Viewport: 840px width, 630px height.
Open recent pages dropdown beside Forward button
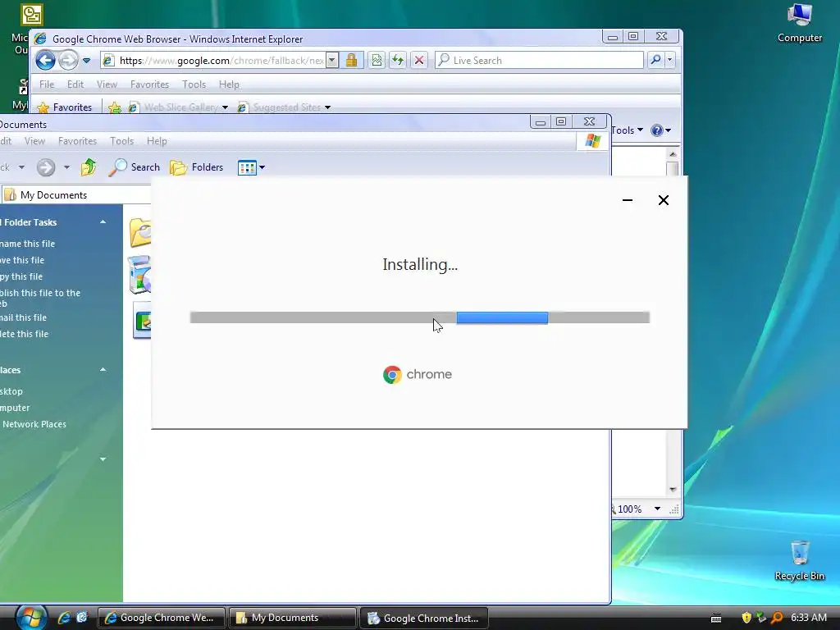(x=86, y=61)
